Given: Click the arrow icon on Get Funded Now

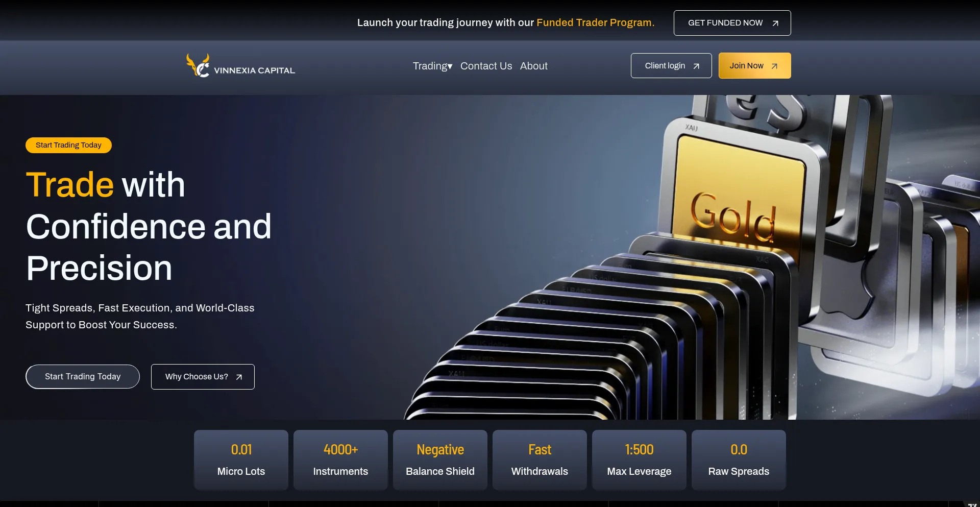Looking at the screenshot, I should tap(775, 23).
